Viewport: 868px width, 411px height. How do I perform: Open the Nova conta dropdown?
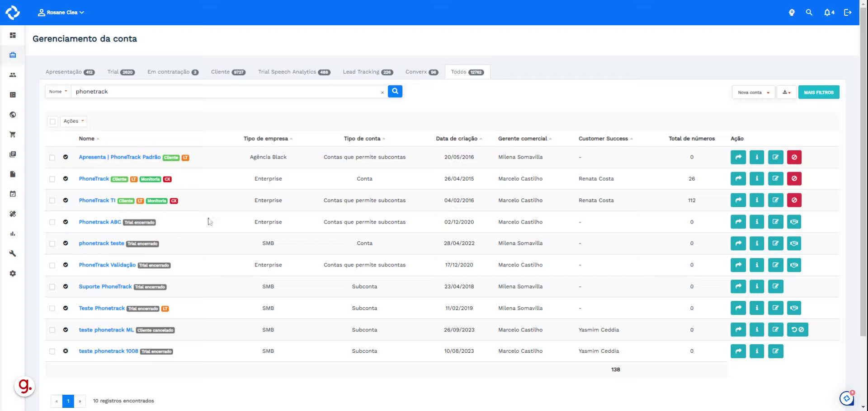(753, 93)
